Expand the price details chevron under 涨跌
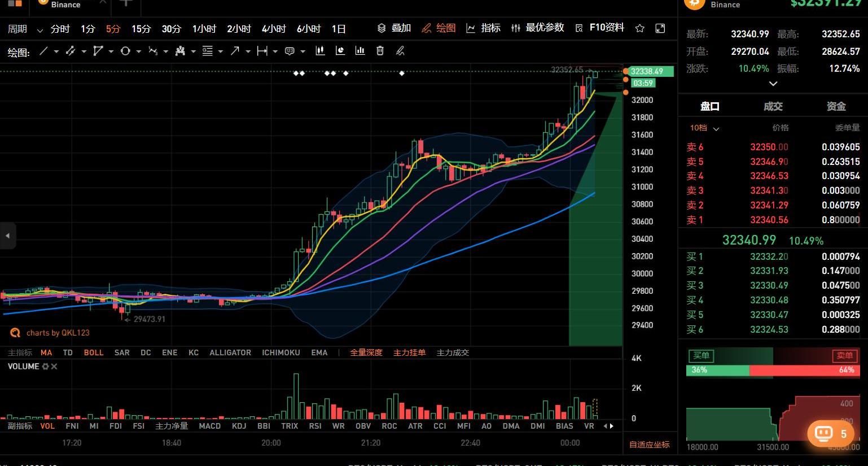Viewport: 868px width, 466px height. (x=773, y=84)
